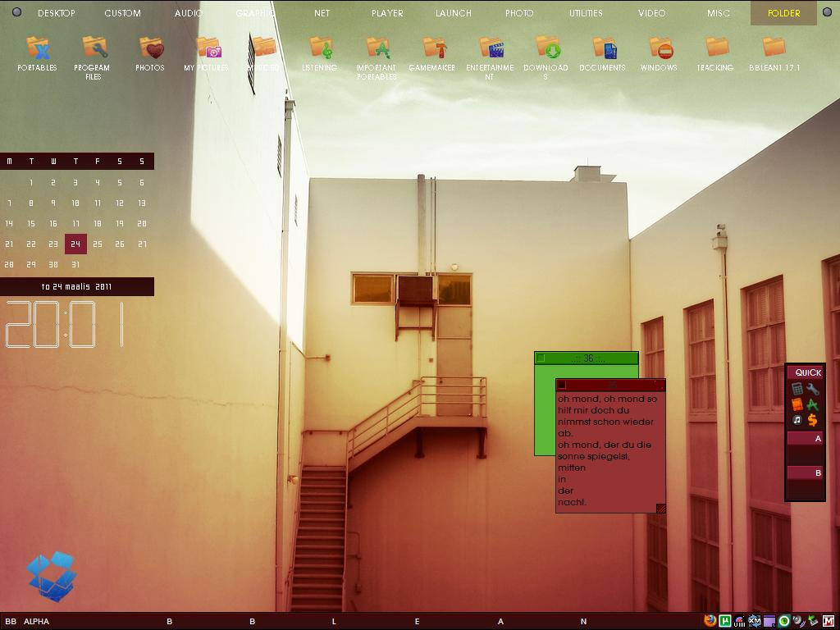Expand section A in the QUICK panel
The height and width of the screenshot is (630, 840).
click(x=805, y=438)
